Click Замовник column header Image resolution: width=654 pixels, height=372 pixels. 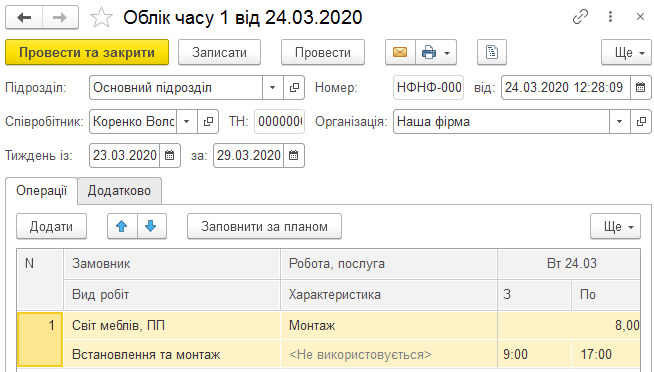[x=172, y=264]
